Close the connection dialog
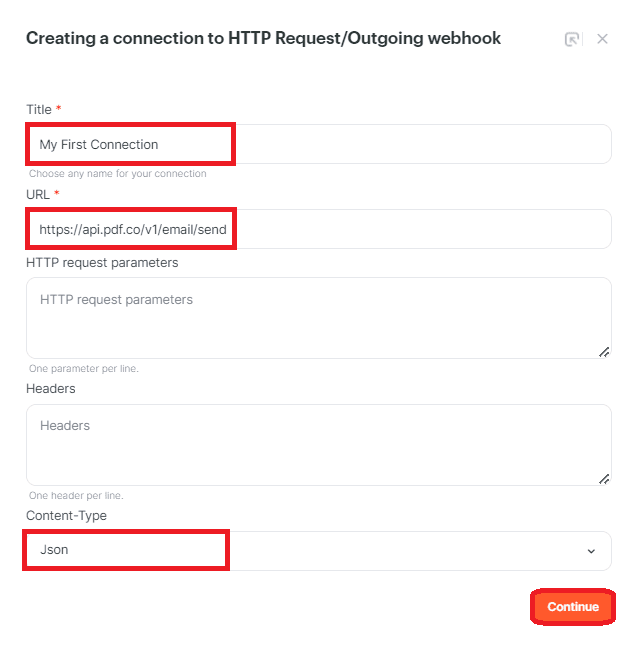 602,39
